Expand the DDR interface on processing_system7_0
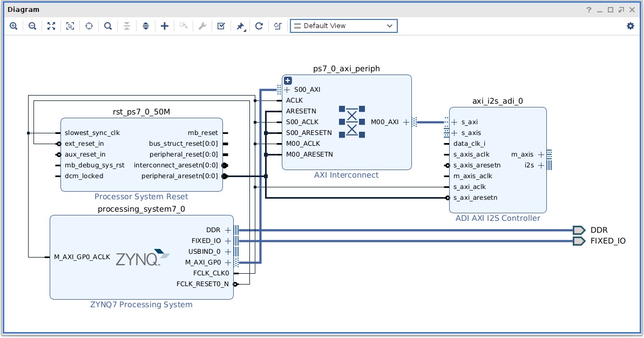Image resolution: width=644 pixels, height=338 pixels. click(x=228, y=230)
